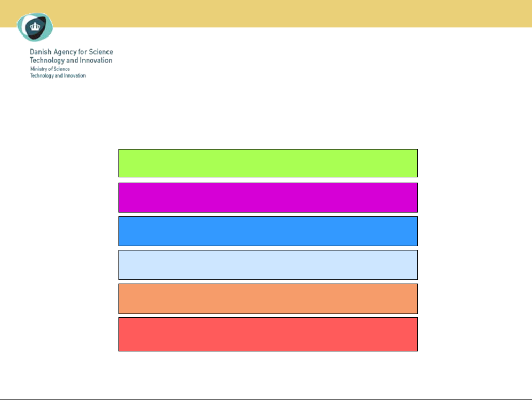The height and width of the screenshot is (400, 532).
Task: Select the 'Danish Agency for Science' text
Action: click(71, 52)
